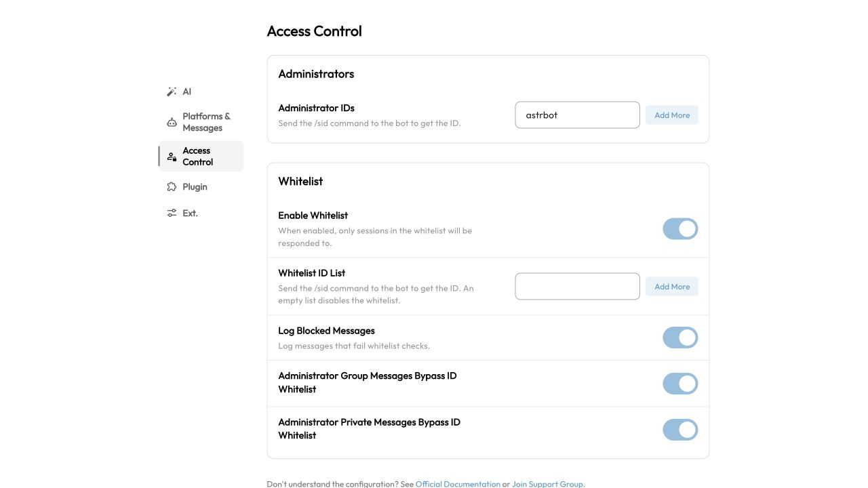Click the Enable Whitelist label
The width and height of the screenshot is (868, 488).
pyautogui.click(x=313, y=216)
